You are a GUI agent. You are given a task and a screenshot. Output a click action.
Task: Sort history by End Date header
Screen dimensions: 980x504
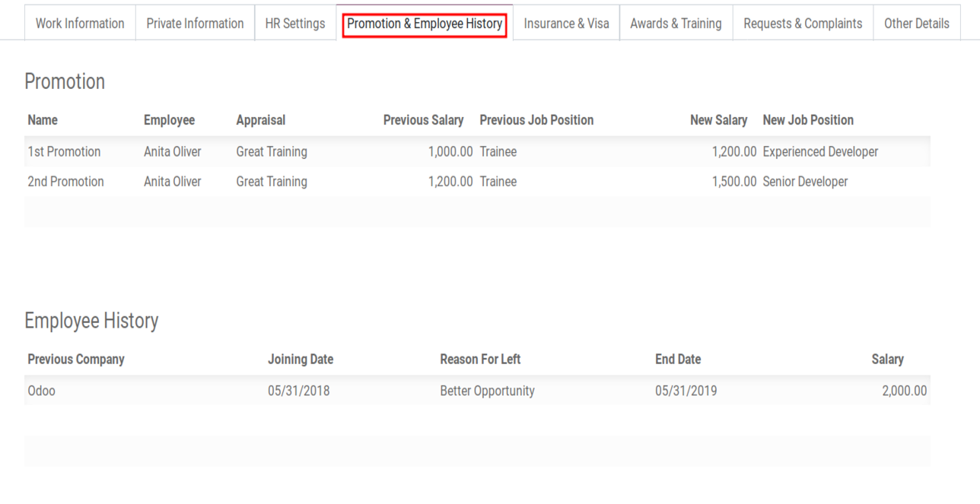click(x=678, y=359)
